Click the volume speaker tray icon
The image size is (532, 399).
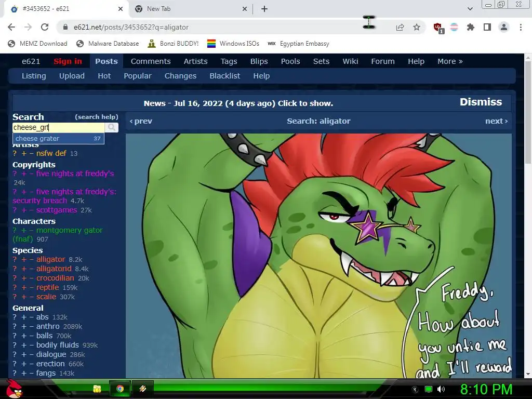tap(441, 389)
